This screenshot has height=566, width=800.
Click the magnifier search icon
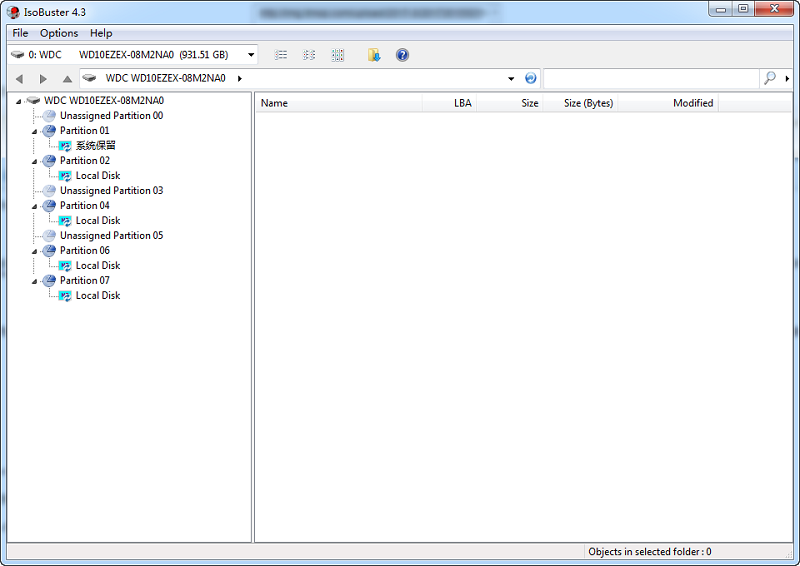pos(769,78)
